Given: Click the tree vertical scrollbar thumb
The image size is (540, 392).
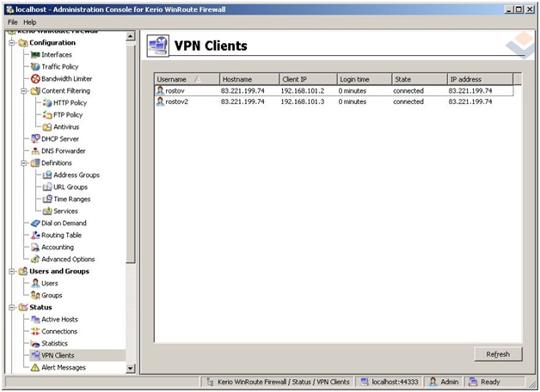Looking at the screenshot, I should pos(131,153).
